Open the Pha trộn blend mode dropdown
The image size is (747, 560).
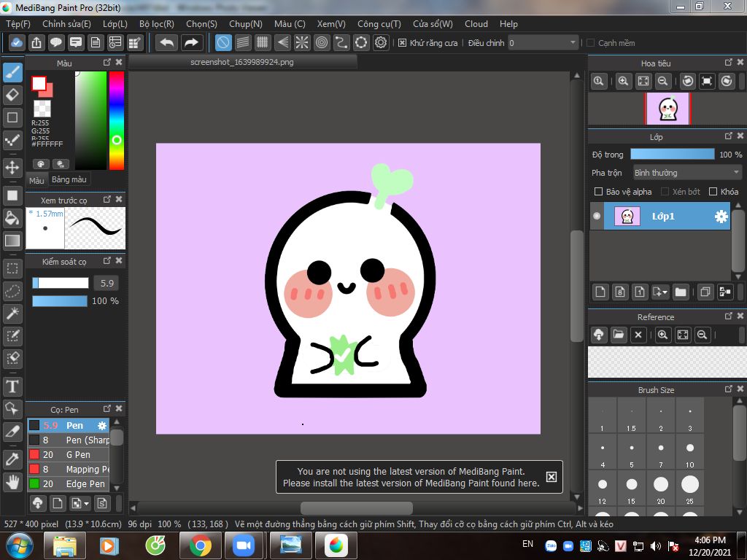click(686, 173)
